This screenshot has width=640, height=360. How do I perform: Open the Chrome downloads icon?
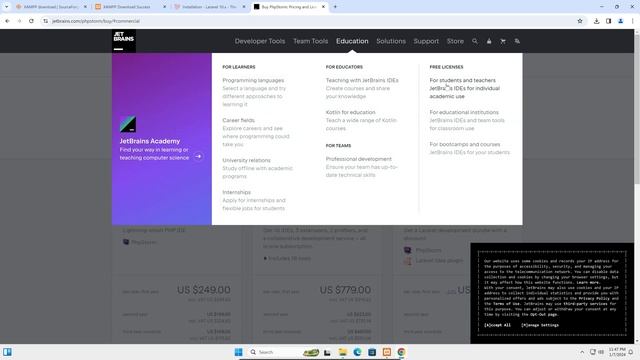point(596,21)
